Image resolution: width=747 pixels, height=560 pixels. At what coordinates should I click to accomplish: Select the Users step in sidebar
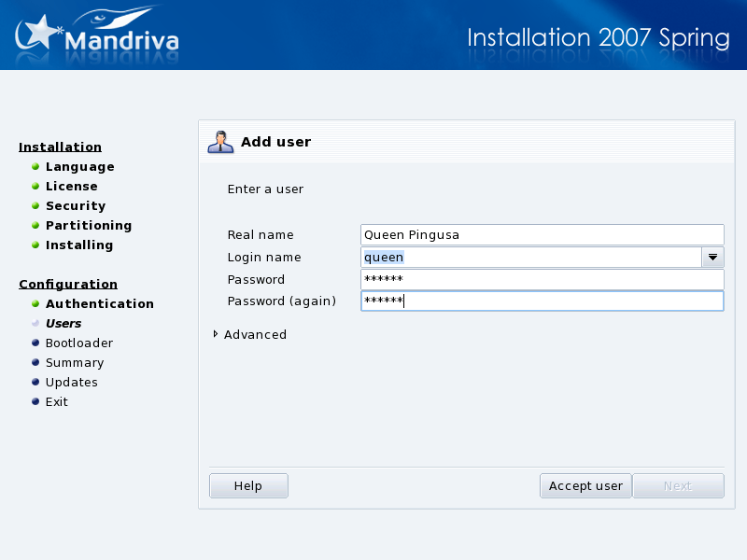coord(63,324)
